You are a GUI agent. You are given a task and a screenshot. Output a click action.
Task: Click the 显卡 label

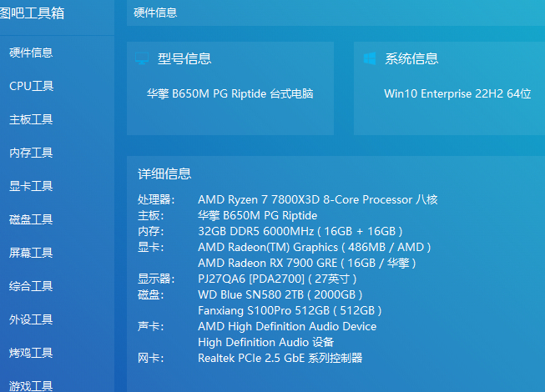click(151, 247)
